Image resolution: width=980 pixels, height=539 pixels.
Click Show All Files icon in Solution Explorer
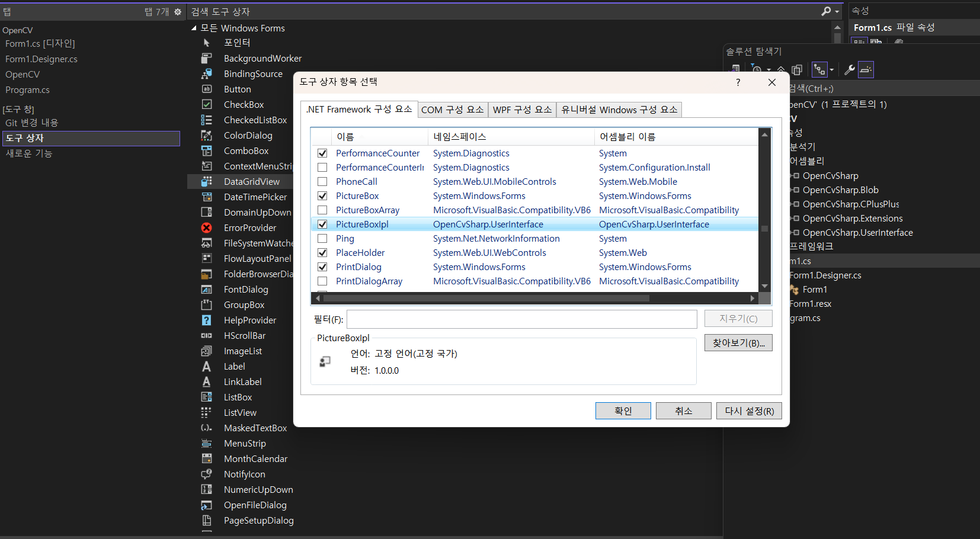tap(797, 70)
